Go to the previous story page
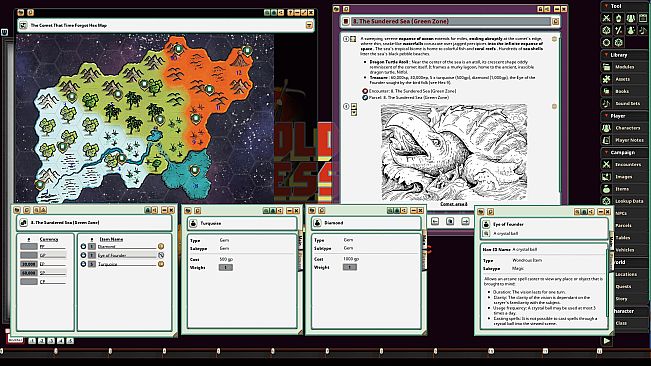Screen dimensions: 651x366 (435, 222)
